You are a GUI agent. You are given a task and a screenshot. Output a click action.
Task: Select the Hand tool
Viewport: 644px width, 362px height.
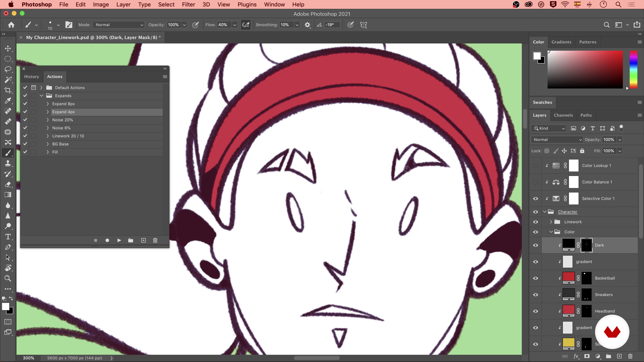8,268
